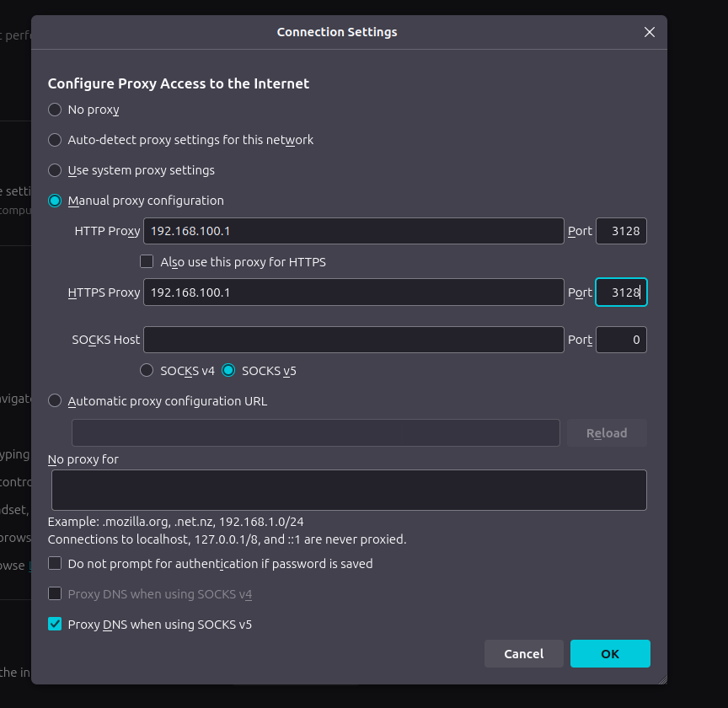Click the SOCKS Host port field
Image resolution: width=728 pixels, height=708 pixels.
(621, 340)
